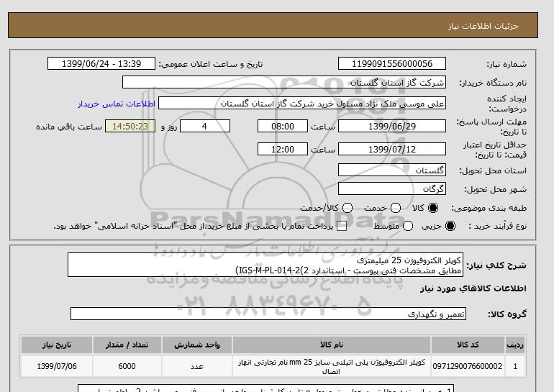Click the نام کالا column header
The height and width of the screenshot is (392, 554).
332,345
